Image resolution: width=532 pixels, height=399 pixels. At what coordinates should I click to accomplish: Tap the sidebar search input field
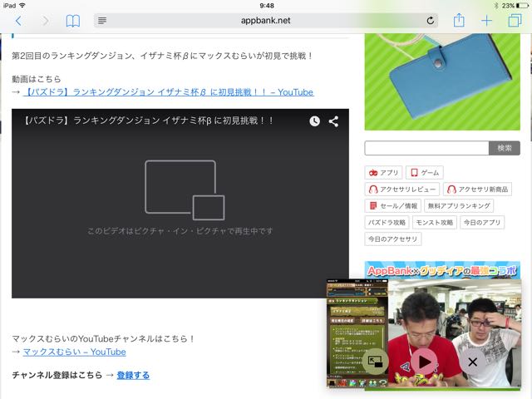click(426, 148)
